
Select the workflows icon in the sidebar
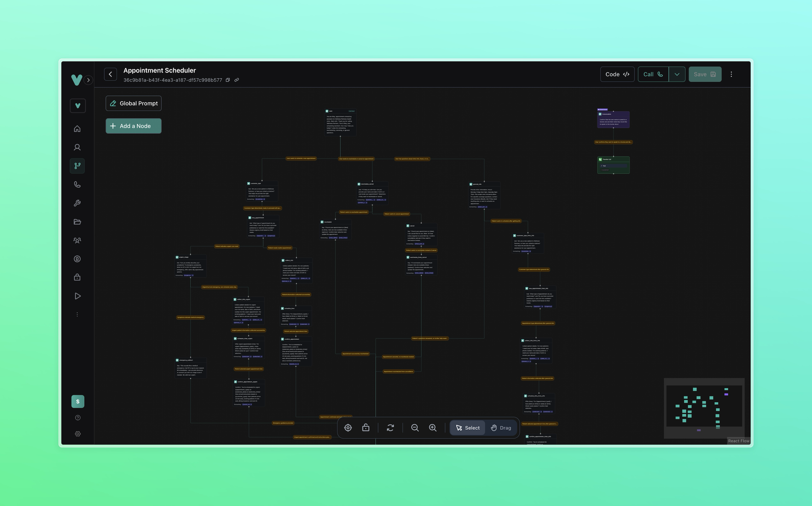click(x=77, y=166)
